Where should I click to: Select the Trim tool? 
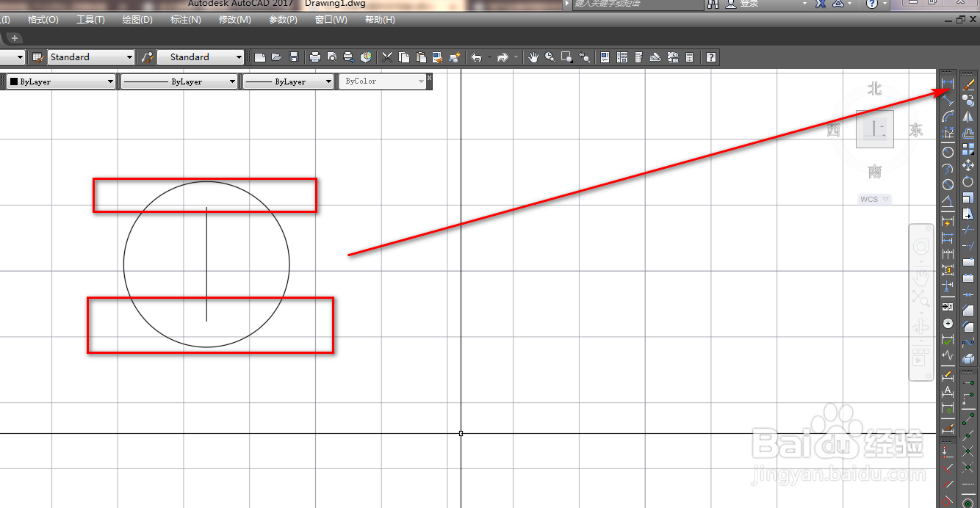pyautogui.click(x=968, y=230)
